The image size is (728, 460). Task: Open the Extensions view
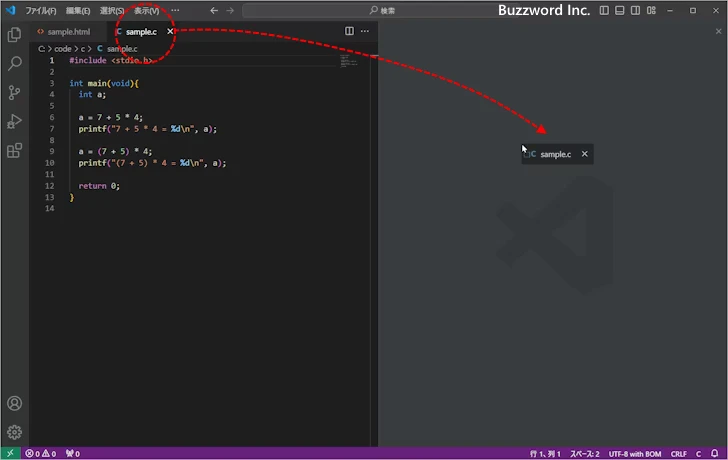pos(14,151)
